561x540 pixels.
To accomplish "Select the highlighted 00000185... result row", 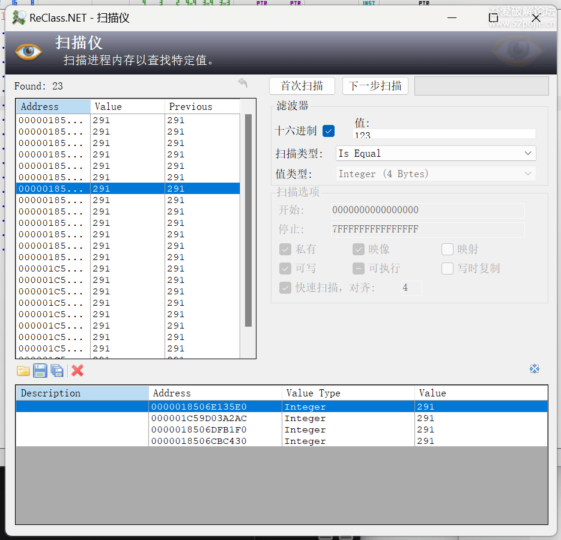I will click(128, 189).
